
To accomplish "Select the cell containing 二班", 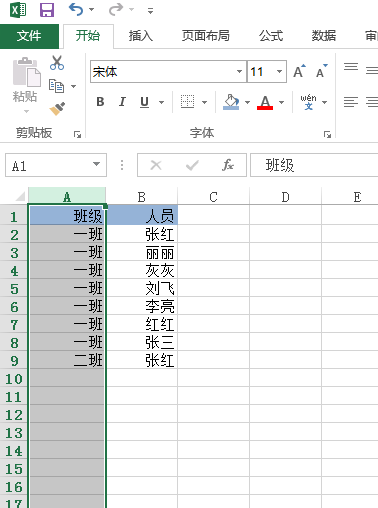I will coord(67,360).
